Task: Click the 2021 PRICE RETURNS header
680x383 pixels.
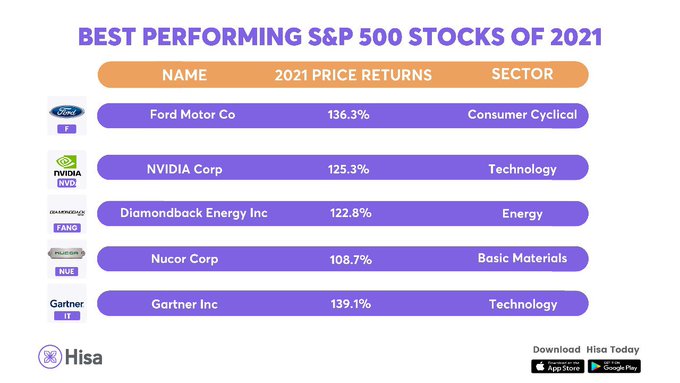Action: 353,75
